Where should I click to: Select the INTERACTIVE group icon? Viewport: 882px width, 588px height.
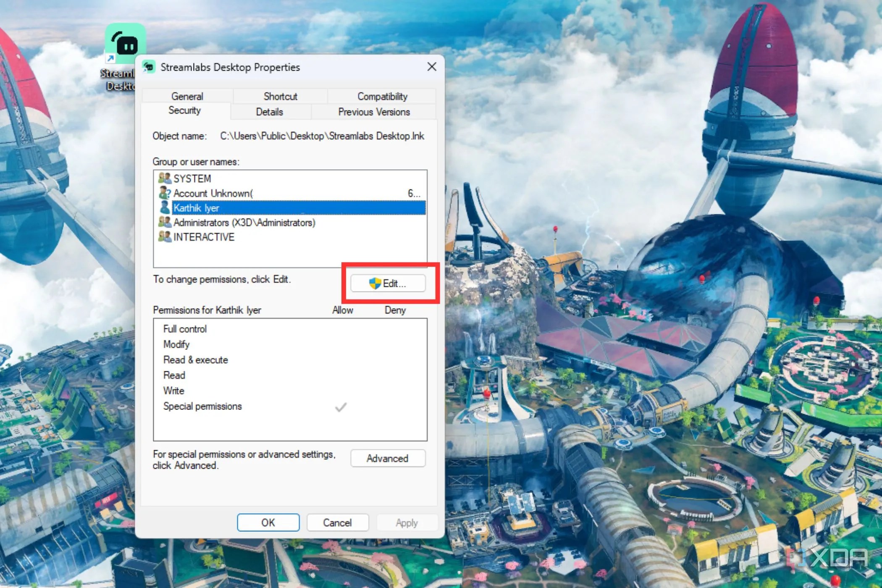point(164,237)
